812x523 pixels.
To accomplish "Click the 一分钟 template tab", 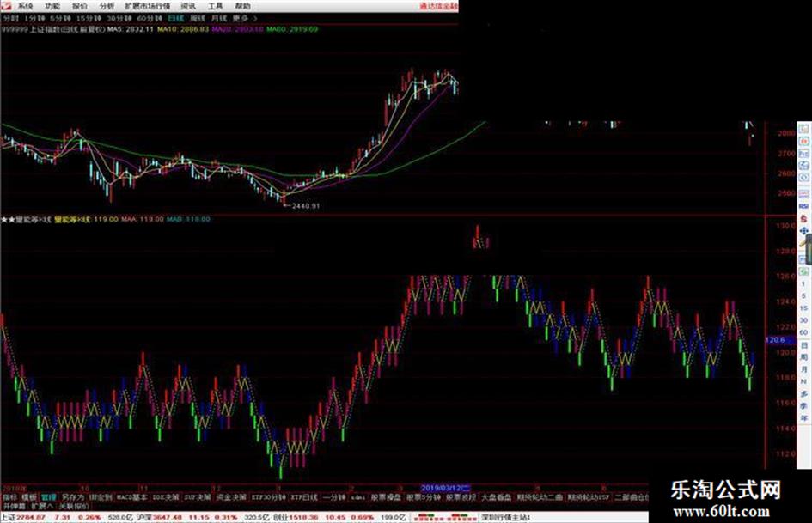I will click(333, 497).
